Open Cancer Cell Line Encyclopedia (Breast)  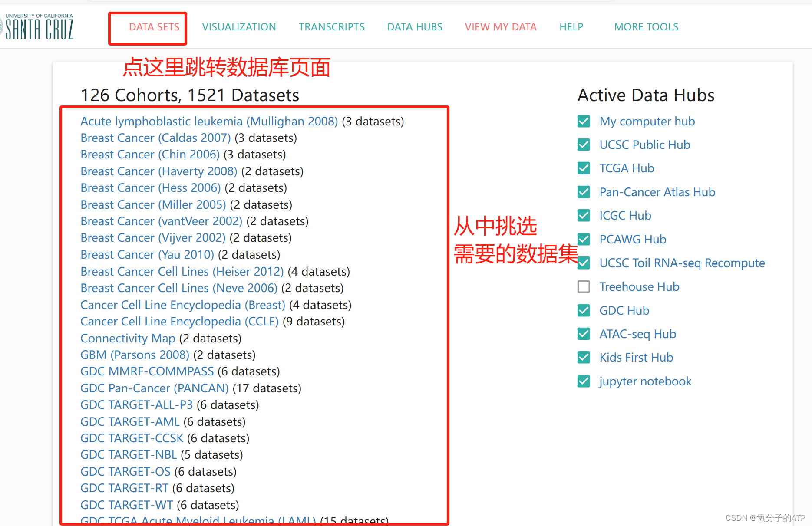[x=183, y=305]
